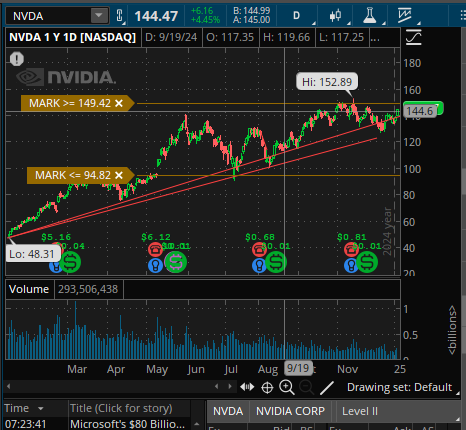
Task: Click the last price 144.47
Action: point(156,16)
